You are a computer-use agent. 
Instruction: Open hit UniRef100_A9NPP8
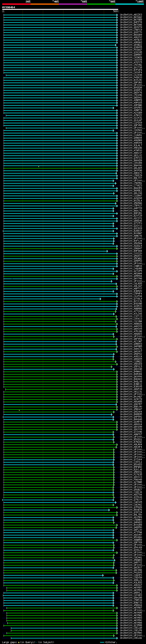[131, 100]
